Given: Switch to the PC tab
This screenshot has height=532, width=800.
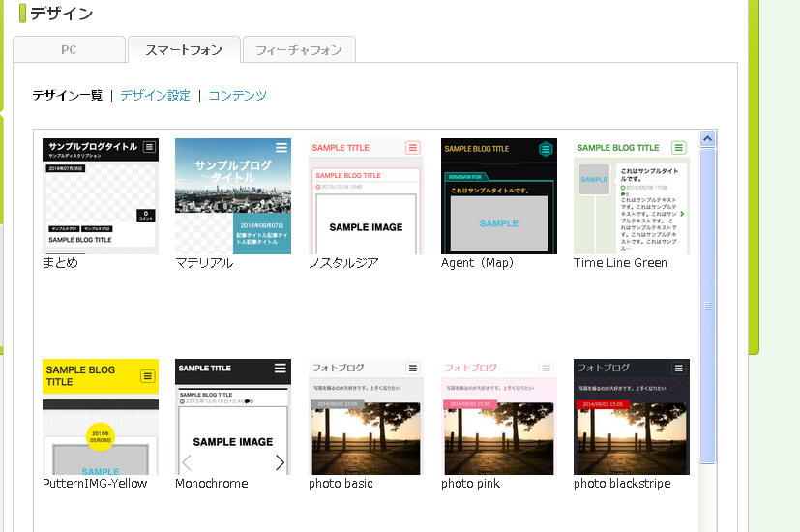Looking at the screenshot, I should click(x=69, y=49).
